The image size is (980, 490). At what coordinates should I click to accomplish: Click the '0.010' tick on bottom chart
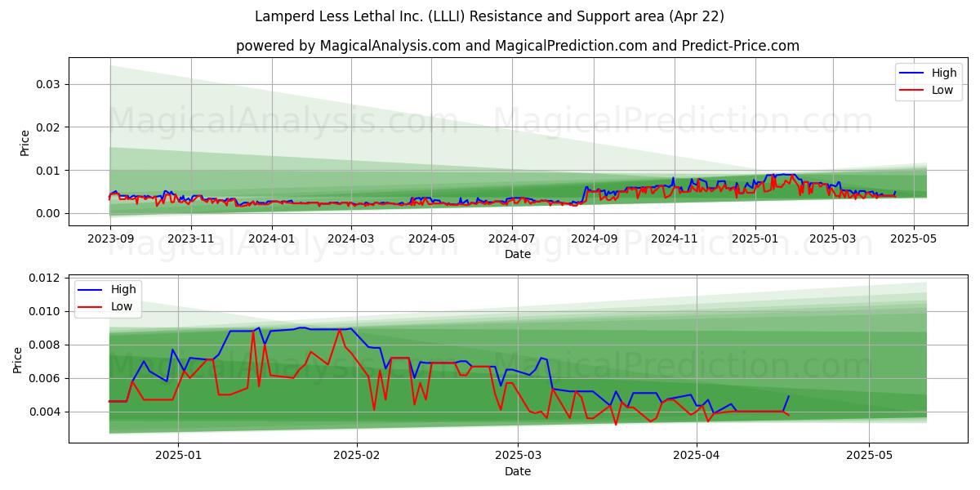[46, 311]
